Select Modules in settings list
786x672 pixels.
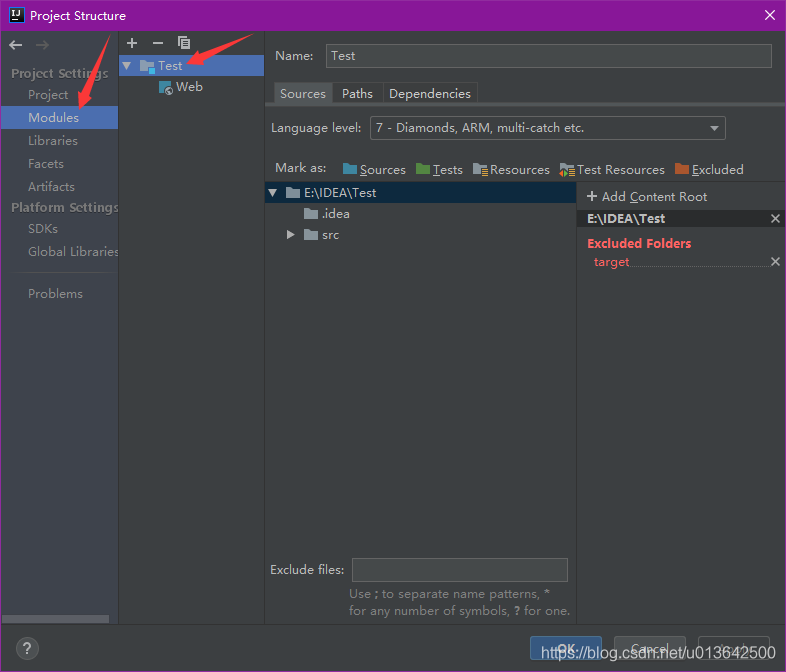(x=59, y=117)
